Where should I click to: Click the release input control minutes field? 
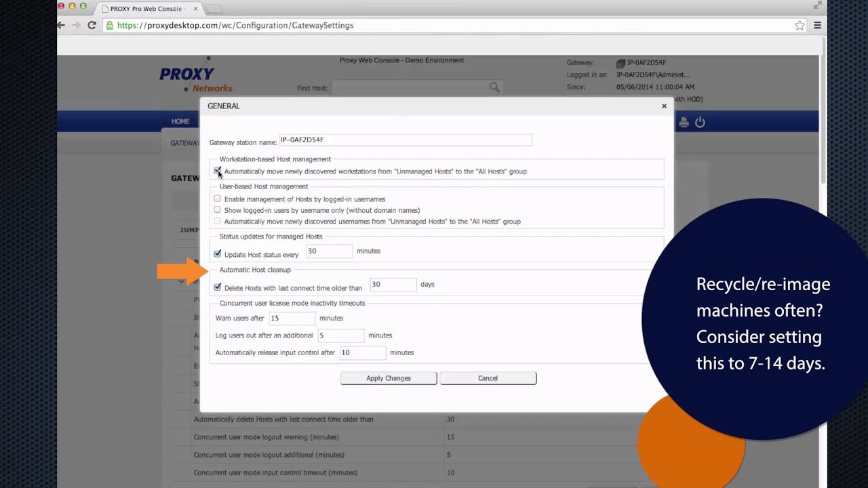coord(363,352)
